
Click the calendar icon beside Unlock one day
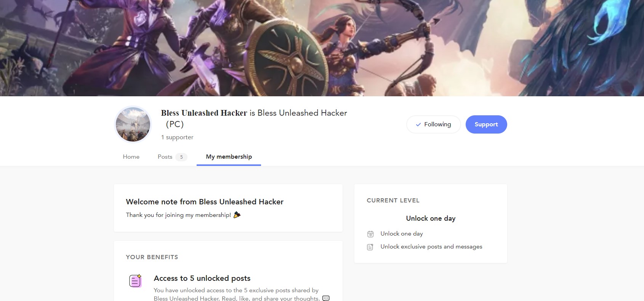coord(370,234)
